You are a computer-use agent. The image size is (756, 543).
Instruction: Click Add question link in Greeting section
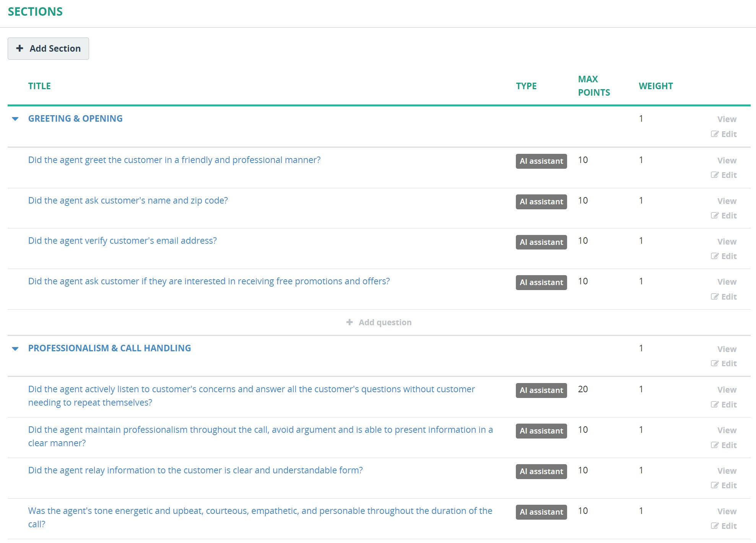378,321
